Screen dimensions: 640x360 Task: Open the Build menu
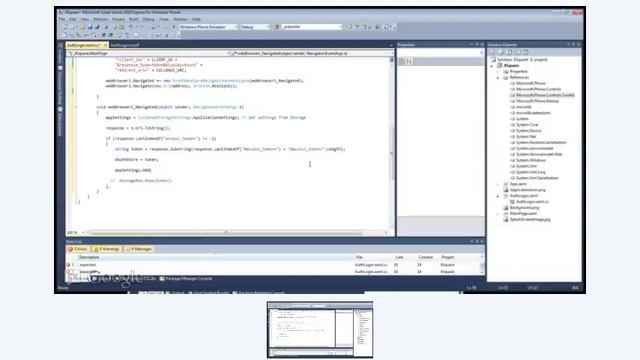[x=133, y=19]
